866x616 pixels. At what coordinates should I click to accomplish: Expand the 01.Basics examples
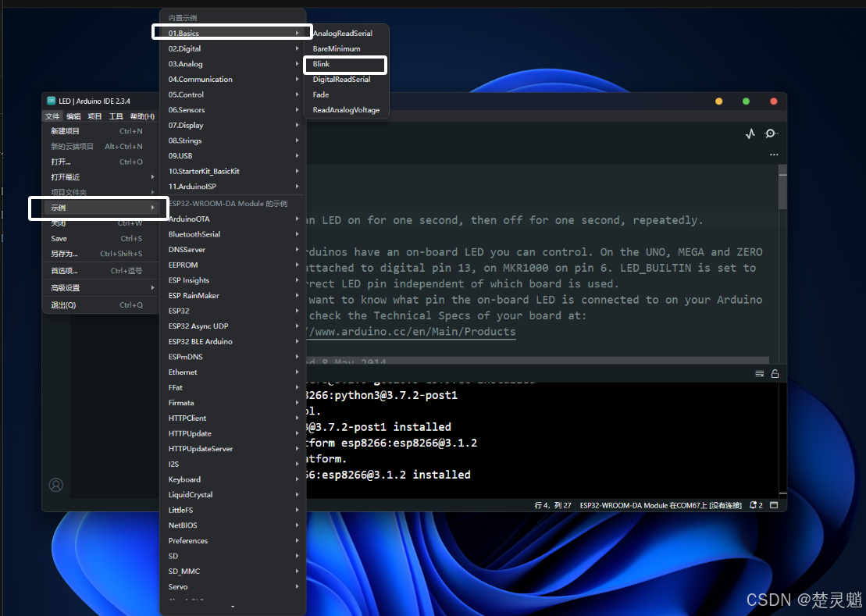(233, 33)
